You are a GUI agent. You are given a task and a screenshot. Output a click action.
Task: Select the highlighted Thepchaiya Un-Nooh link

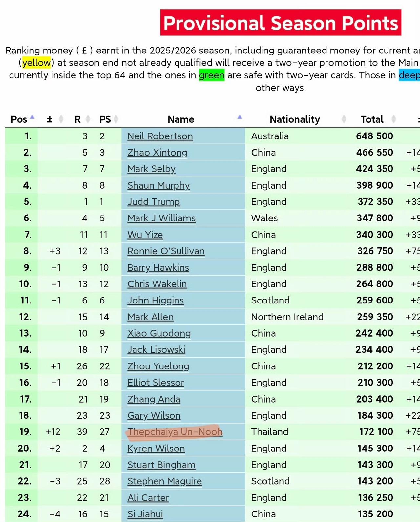[x=175, y=432]
